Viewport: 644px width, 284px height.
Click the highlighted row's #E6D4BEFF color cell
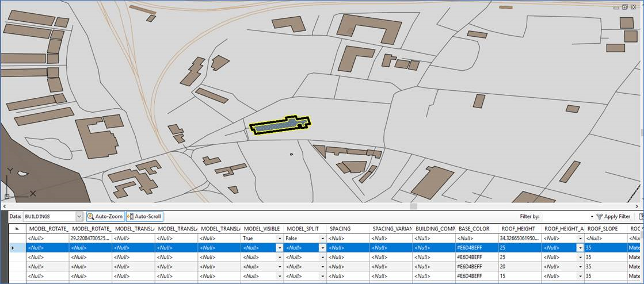(x=475, y=248)
